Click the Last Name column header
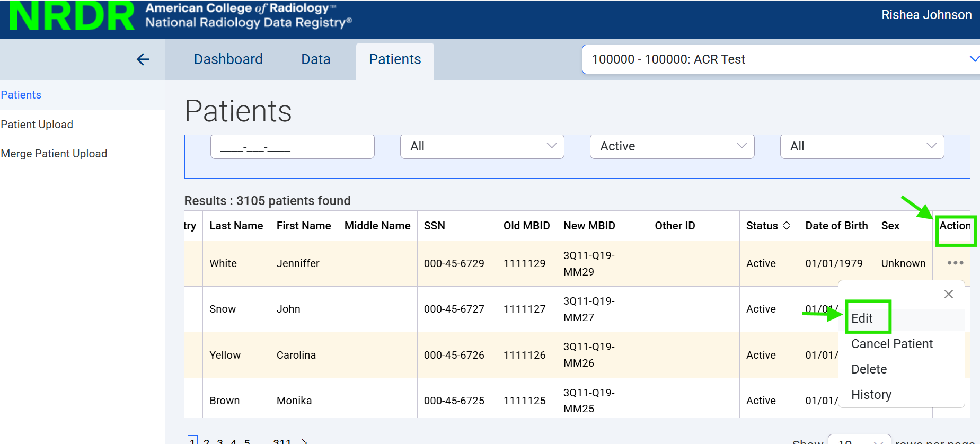 [x=236, y=226]
